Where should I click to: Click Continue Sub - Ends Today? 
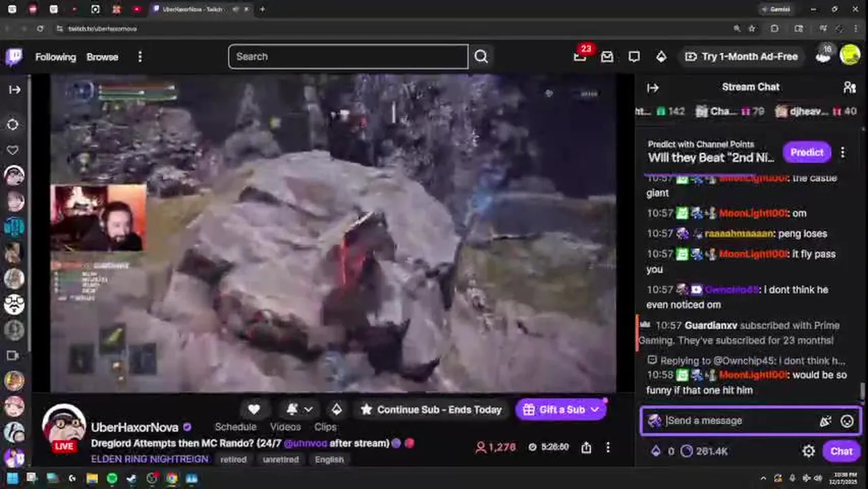tap(432, 410)
